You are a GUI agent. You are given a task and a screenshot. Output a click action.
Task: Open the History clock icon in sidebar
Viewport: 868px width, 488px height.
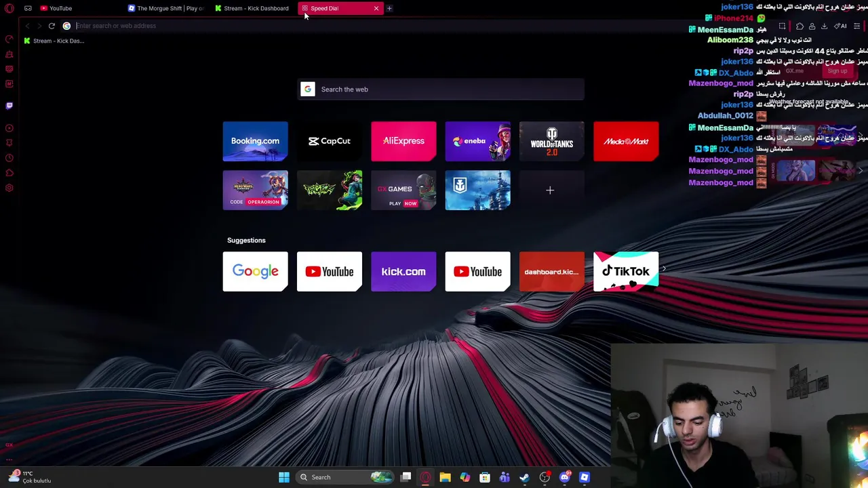9,158
